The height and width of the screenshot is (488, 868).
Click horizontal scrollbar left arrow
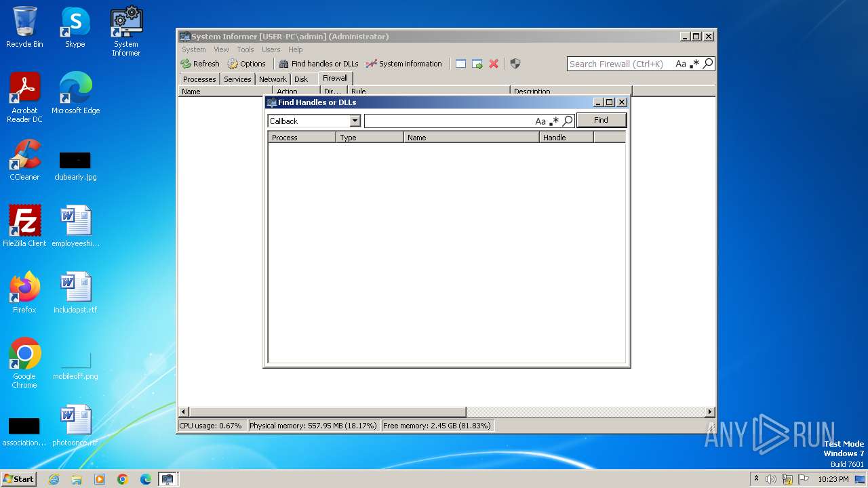pyautogui.click(x=183, y=412)
